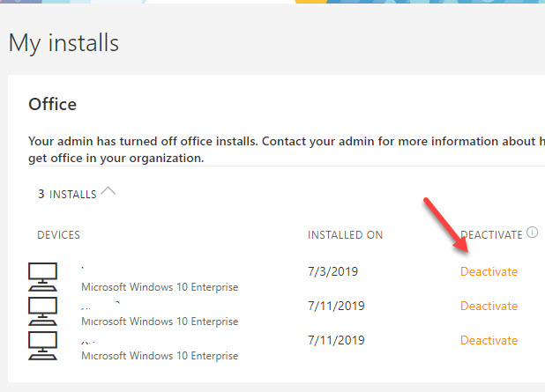This screenshot has width=545, height=392.
Task: Click the Office section heading
Action: (x=53, y=105)
